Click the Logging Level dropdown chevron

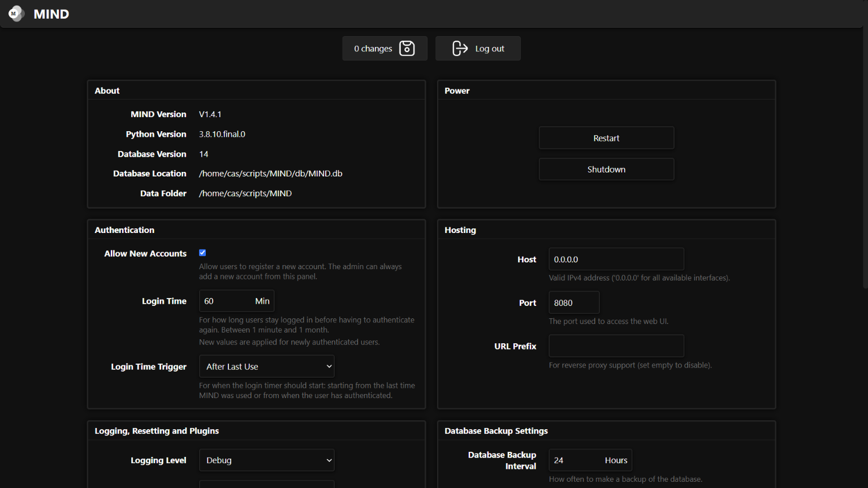tap(329, 460)
